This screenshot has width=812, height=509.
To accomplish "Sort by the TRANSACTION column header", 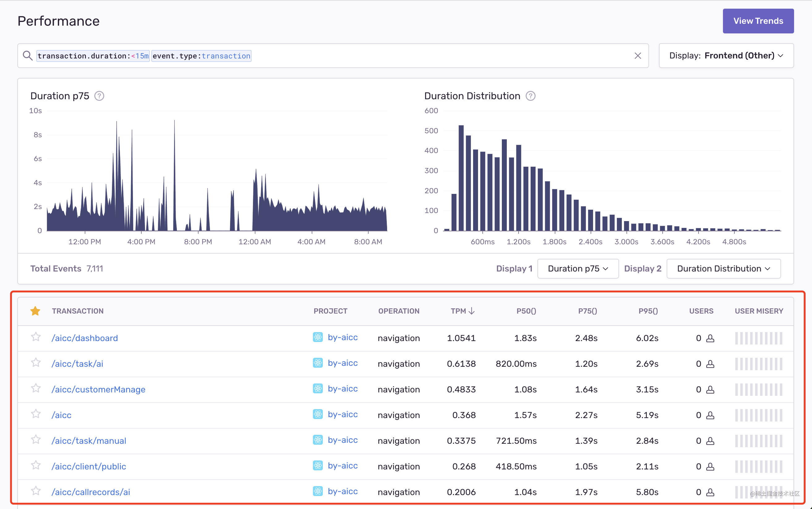I will (78, 311).
